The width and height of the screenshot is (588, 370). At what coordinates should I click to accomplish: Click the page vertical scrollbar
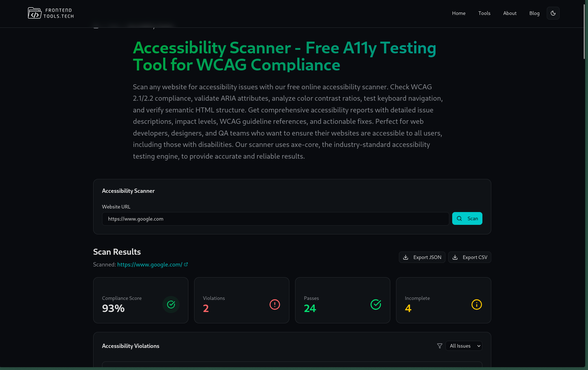pyautogui.click(x=584, y=31)
